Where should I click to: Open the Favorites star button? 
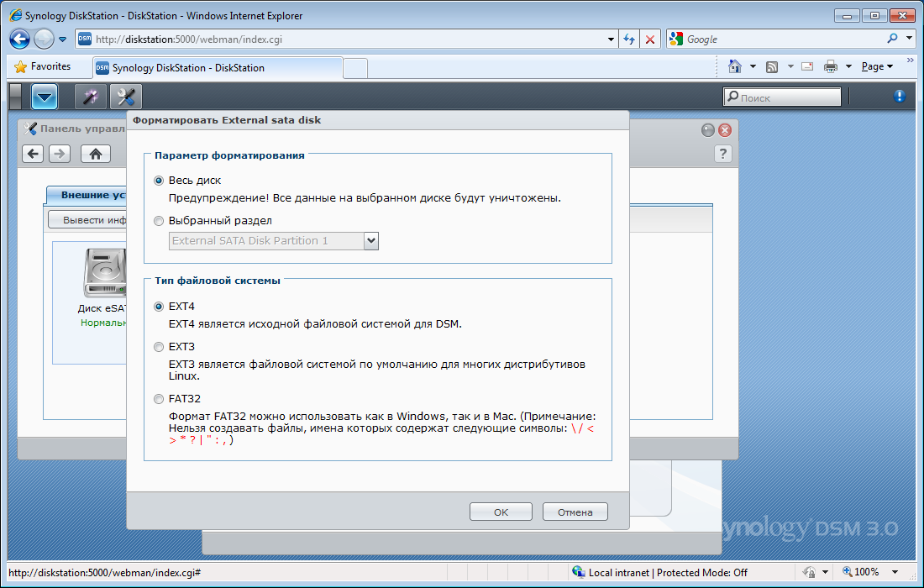click(43, 66)
